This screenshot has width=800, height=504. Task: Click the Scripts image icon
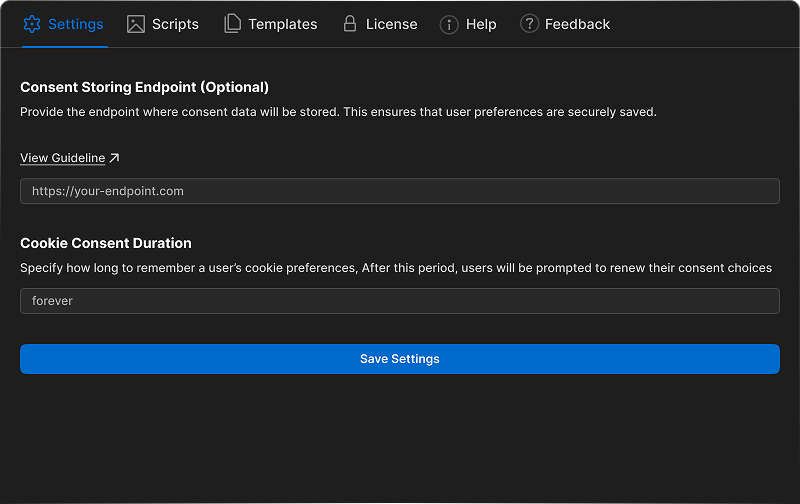pyautogui.click(x=136, y=24)
